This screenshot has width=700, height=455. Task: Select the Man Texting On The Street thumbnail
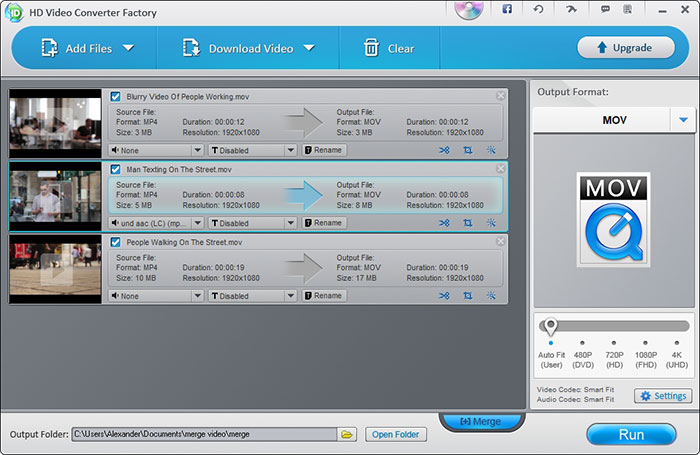coord(55,196)
